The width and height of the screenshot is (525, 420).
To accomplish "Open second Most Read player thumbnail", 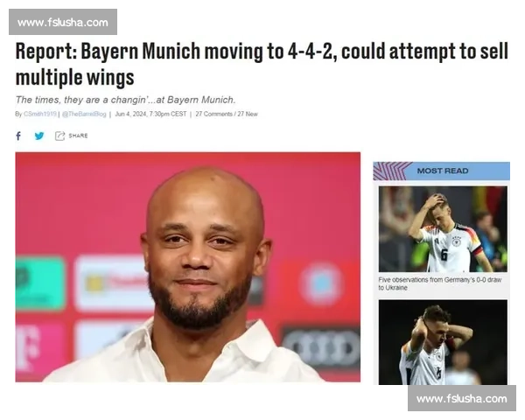I will tap(443, 342).
